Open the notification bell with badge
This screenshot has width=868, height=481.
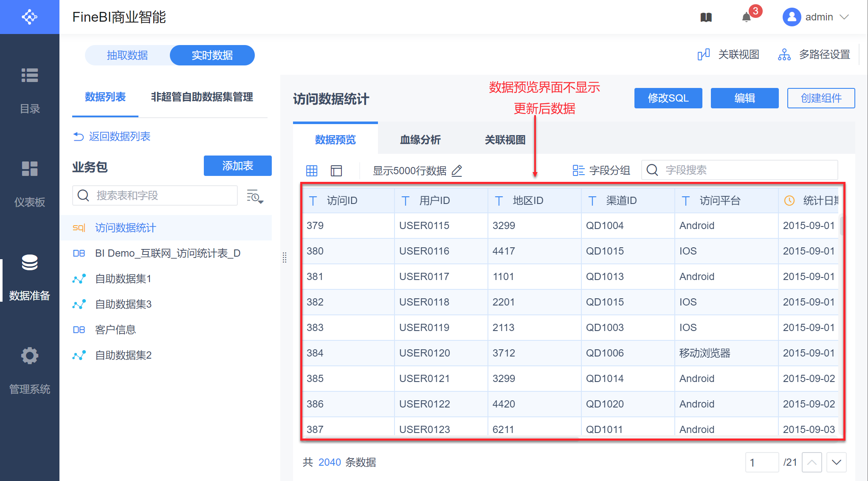point(747,17)
